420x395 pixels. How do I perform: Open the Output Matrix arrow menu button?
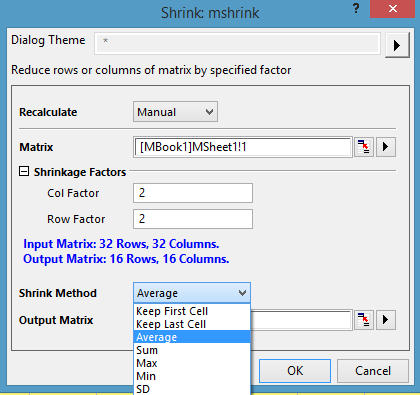tap(386, 320)
